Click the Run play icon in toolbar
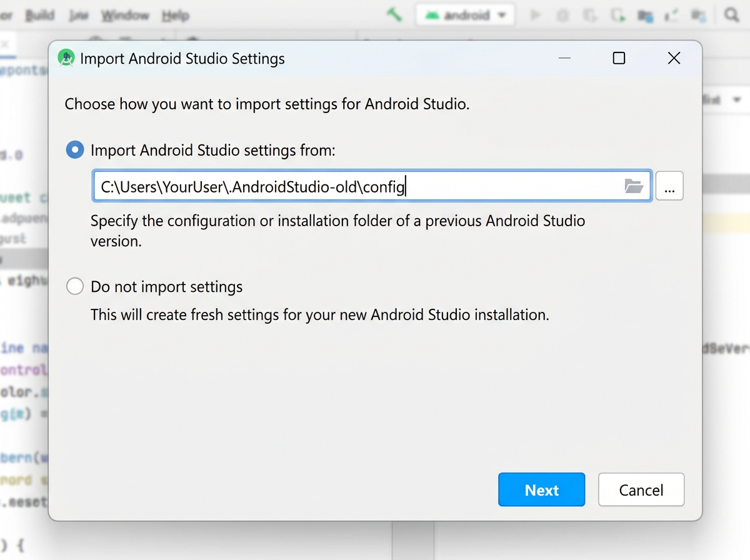This screenshot has width=750, height=560. tap(535, 15)
